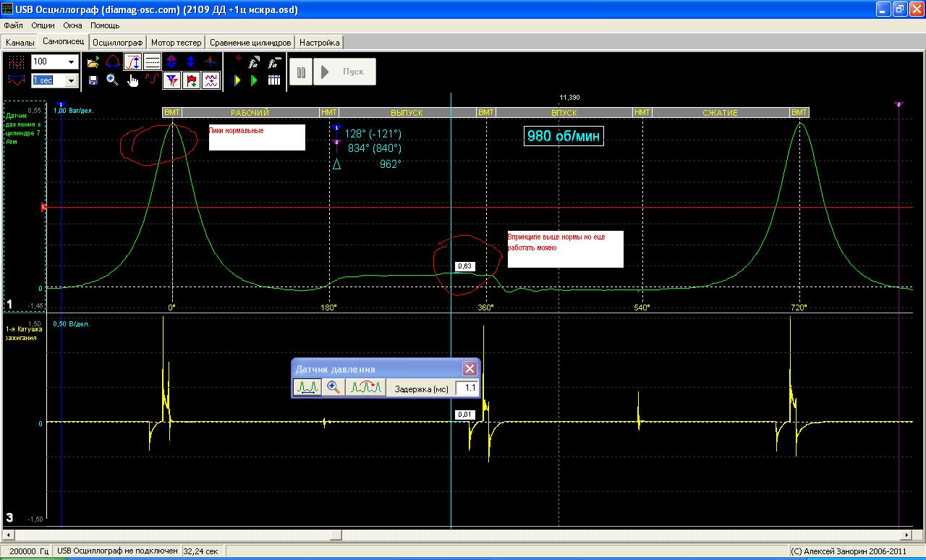Toggle the purple waveform smoothing button
The image size is (926, 560).
click(211, 80)
